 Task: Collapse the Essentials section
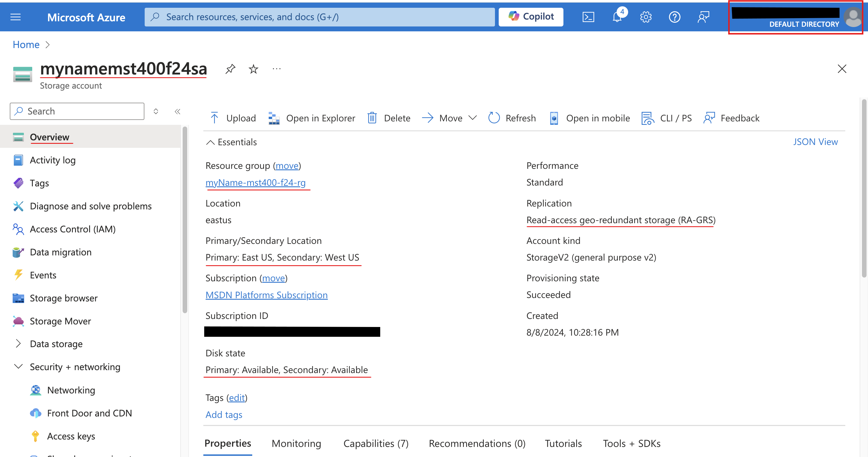coord(210,142)
